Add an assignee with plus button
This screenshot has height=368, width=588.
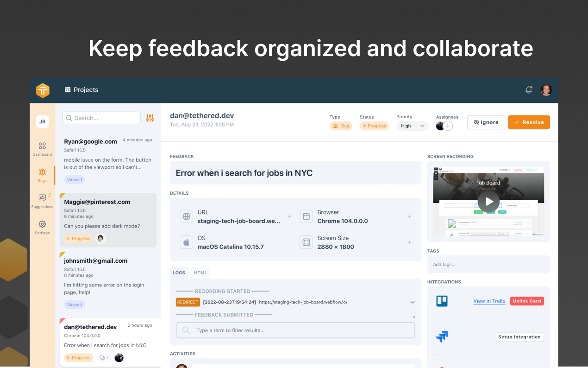[x=448, y=126]
